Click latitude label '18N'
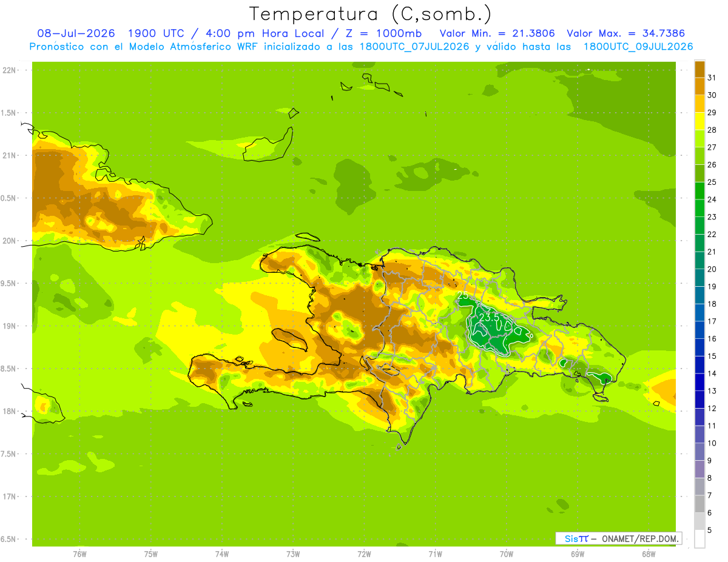This screenshot has height=562, width=728. pos(9,411)
